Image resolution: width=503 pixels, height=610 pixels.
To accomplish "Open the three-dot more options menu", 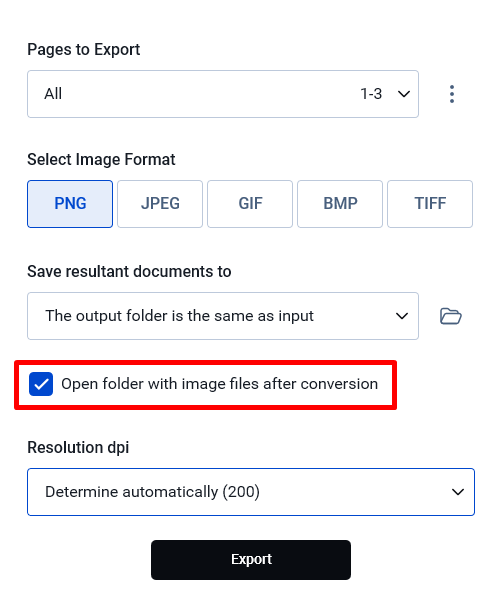I will (x=452, y=94).
